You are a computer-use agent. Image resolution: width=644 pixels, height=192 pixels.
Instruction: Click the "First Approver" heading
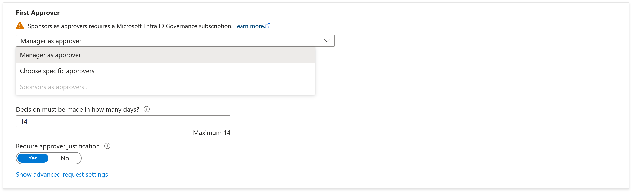point(38,13)
